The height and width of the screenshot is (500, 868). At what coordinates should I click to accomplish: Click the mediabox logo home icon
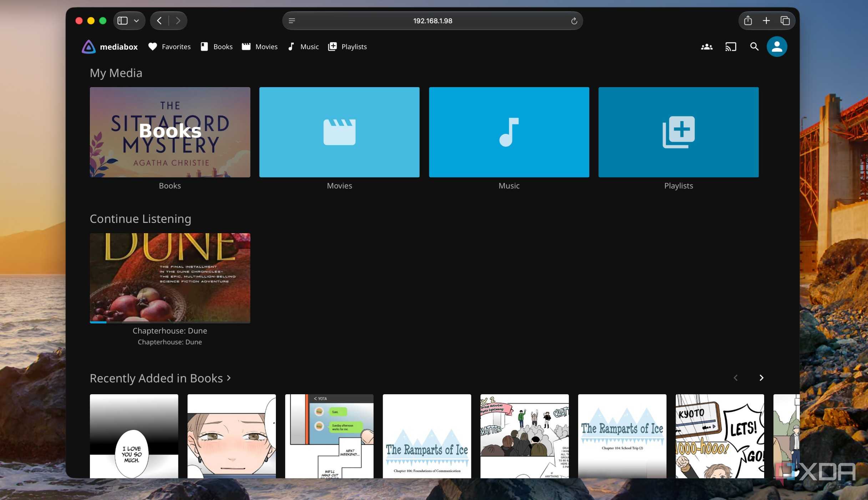89,47
